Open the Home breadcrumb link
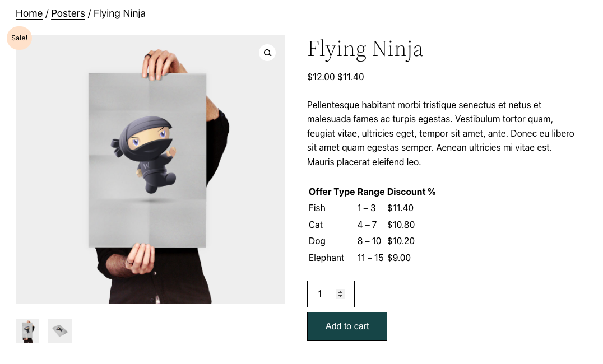Viewport: 603px width, 364px height. pyautogui.click(x=29, y=13)
